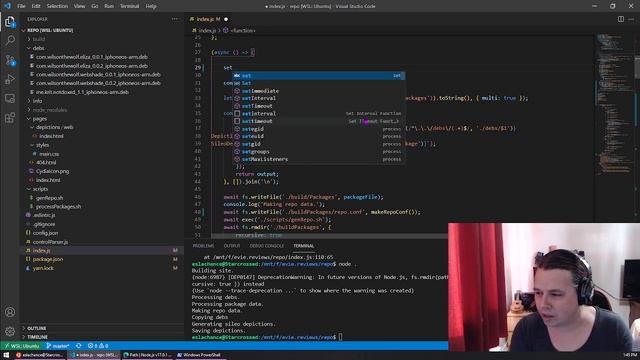
Task: Open the View menu
Action: 79,6
